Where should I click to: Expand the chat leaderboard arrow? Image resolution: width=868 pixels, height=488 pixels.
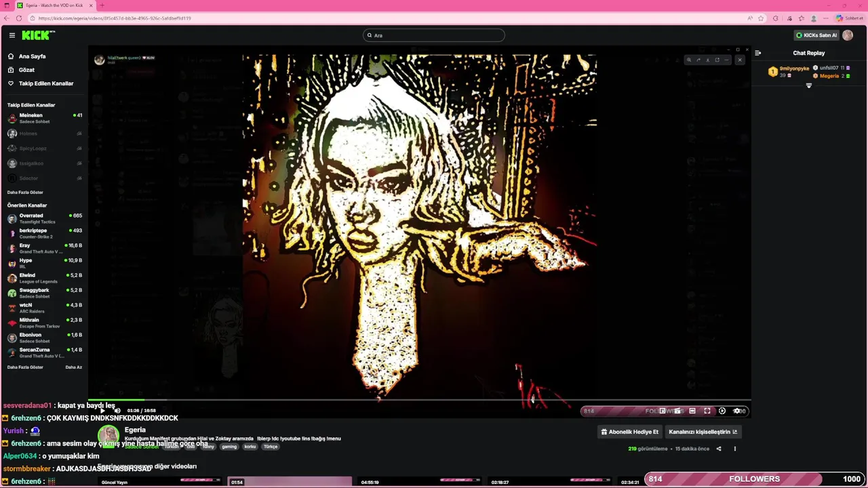808,85
